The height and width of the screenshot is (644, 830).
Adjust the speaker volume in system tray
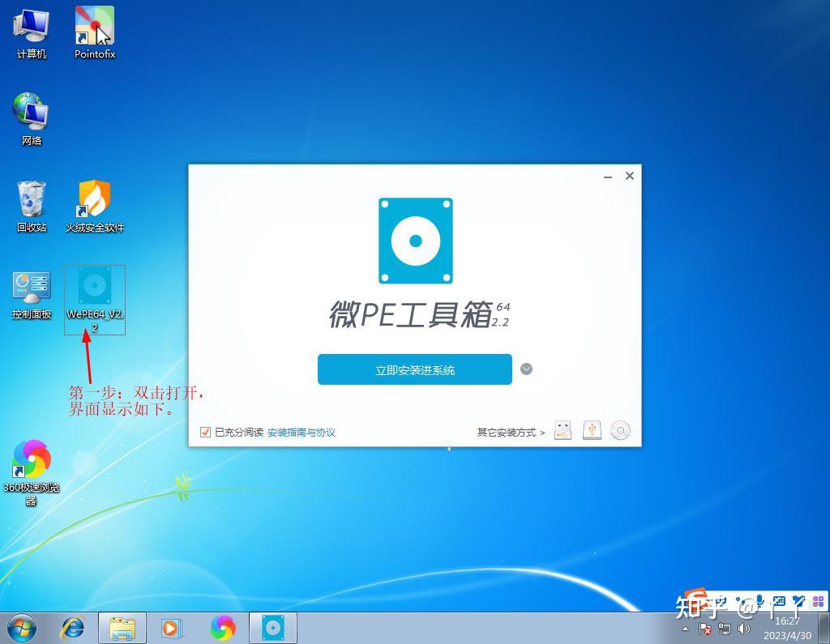(744, 629)
